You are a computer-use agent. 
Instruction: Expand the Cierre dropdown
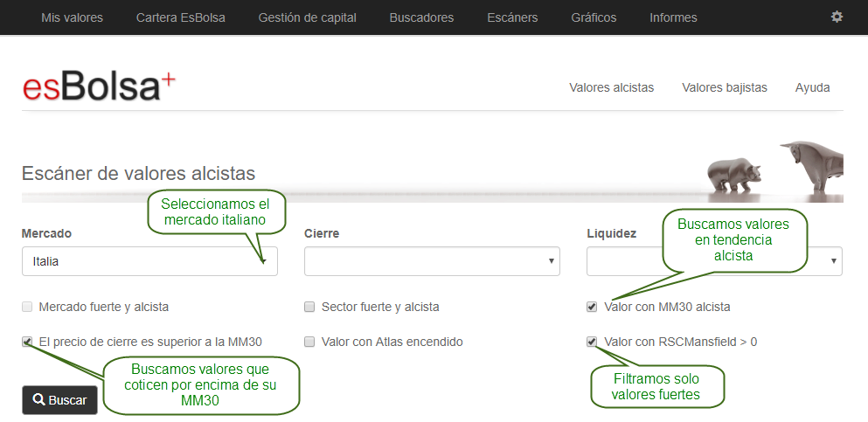432,261
